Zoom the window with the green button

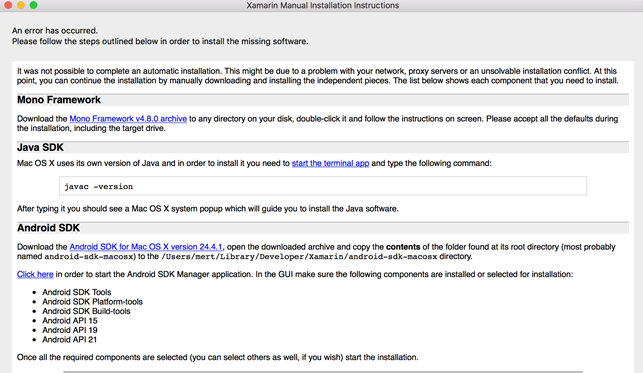pyautogui.click(x=34, y=5)
